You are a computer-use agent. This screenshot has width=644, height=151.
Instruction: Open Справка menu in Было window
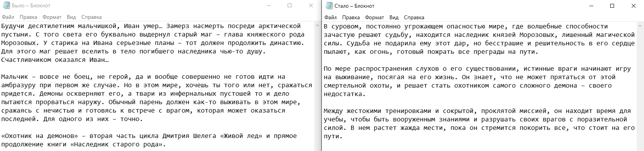(x=92, y=17)
